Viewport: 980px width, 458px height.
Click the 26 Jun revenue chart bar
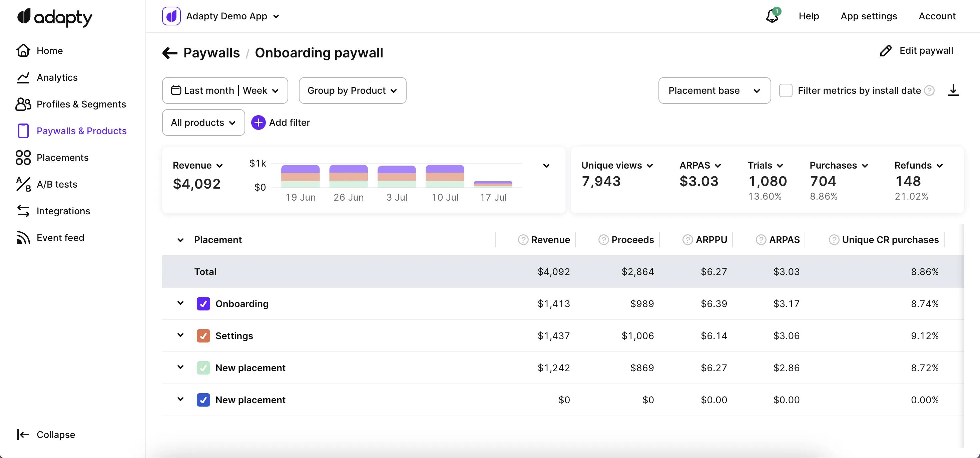tap(349, 176)
